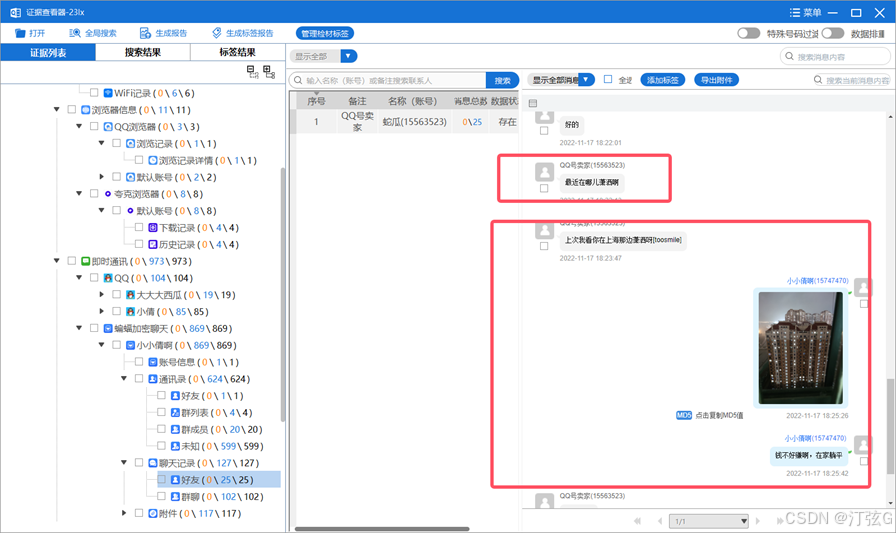Screen dimensions: 896x533
Task: Check the 即时通讯 checkbox
Action: point(71,261)
